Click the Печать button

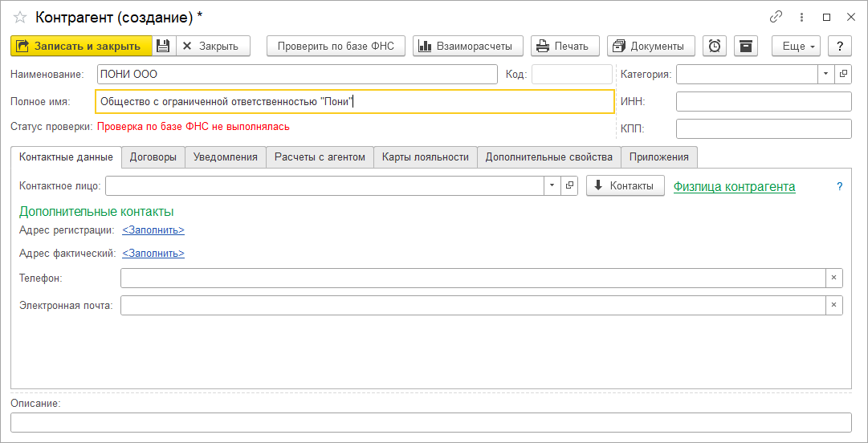pos(566,46)
